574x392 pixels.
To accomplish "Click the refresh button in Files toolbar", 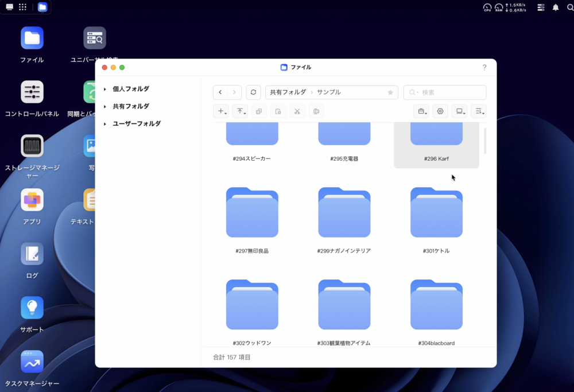I will (253, 92).
